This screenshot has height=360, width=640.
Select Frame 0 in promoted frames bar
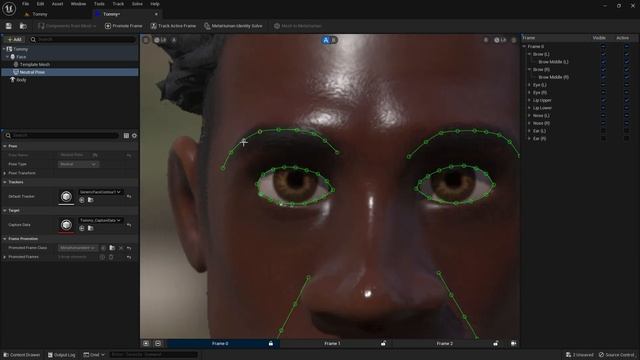click(x=220, y=344)
